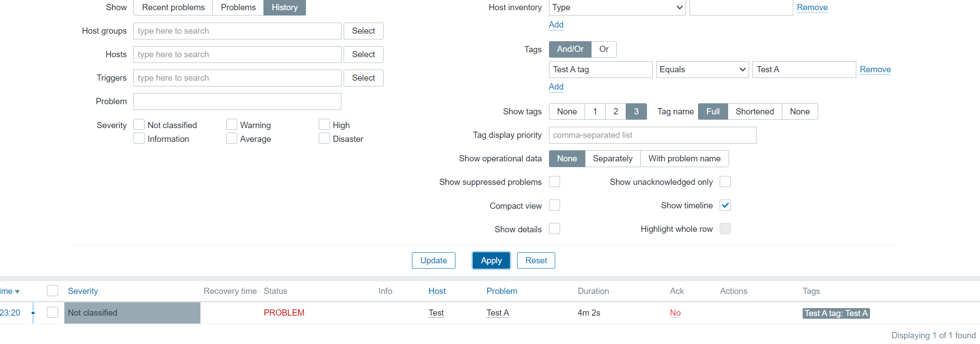Screen dimensions: 980x344
Task: Choose Shortened tag name option
Action: 754,112
